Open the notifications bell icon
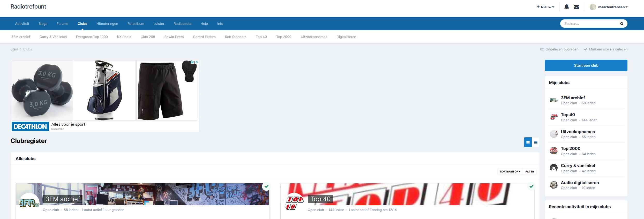 click(x=566, y=7)
